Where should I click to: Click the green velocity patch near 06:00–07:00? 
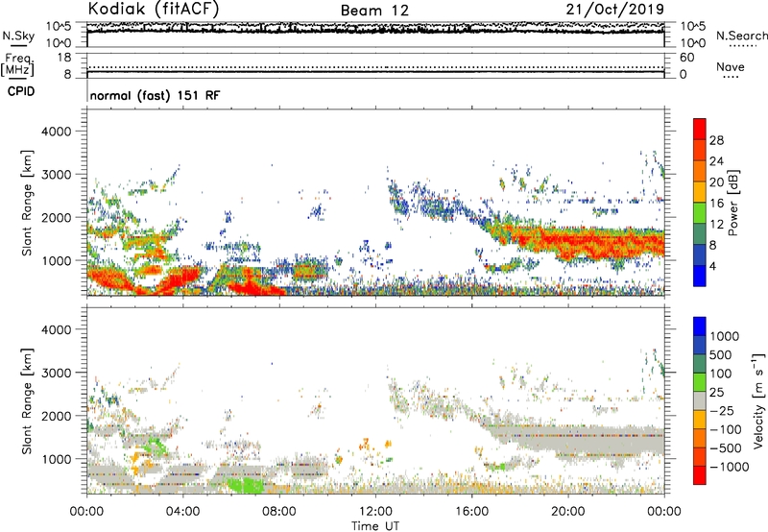tap(246, 486)
